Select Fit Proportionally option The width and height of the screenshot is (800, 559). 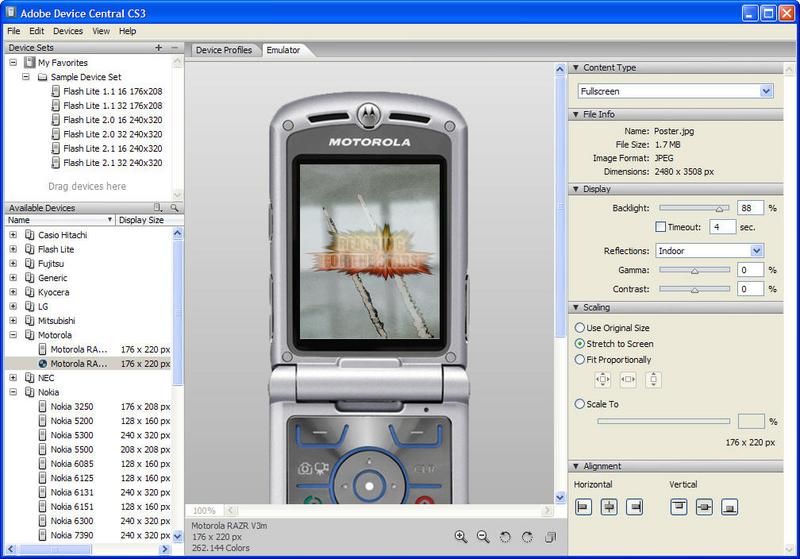[580, 359]
